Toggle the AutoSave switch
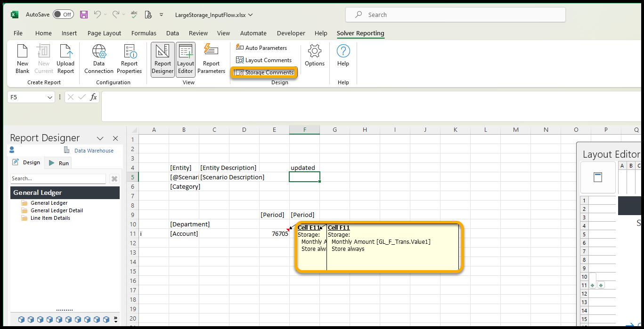 [x=63, y=15]
